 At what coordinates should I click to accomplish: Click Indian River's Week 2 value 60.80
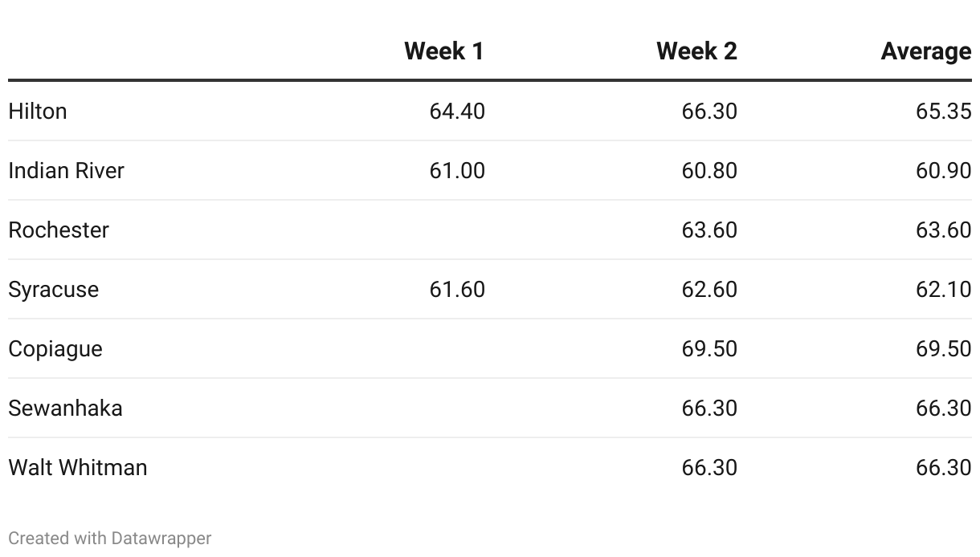pyautogui.click(x=709, y=170)
